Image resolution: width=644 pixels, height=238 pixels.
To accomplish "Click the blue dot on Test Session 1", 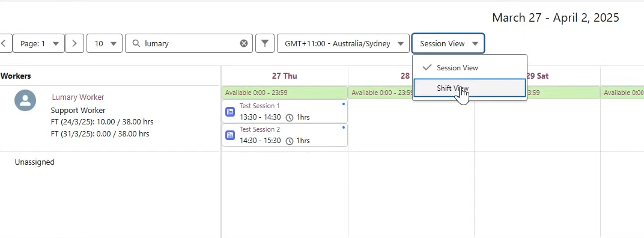I will coord(344,104).
